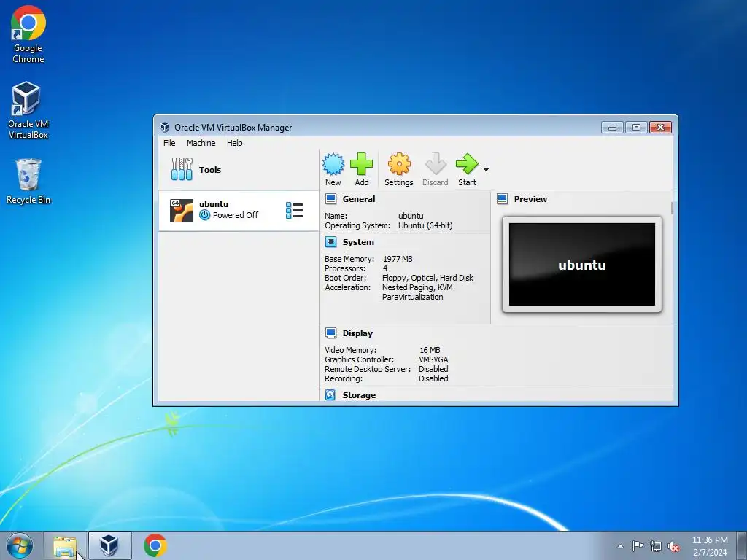
Task: Click the Powered Off state icon
Action: click(x=204, y=215)
